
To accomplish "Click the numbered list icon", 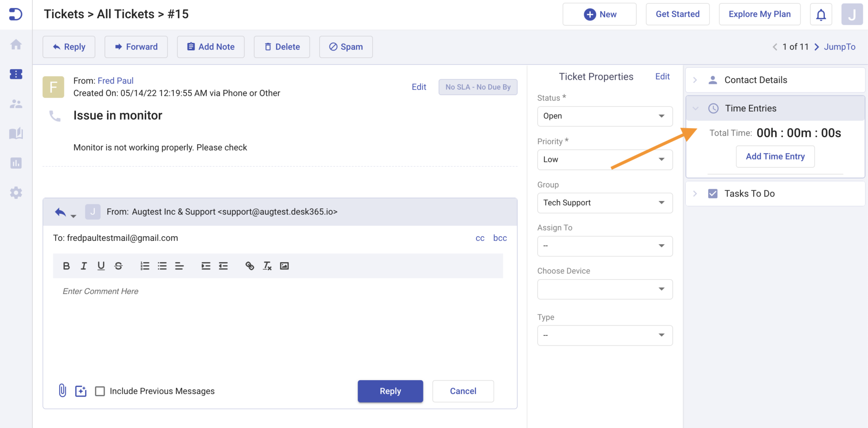I will coord(145,266).
